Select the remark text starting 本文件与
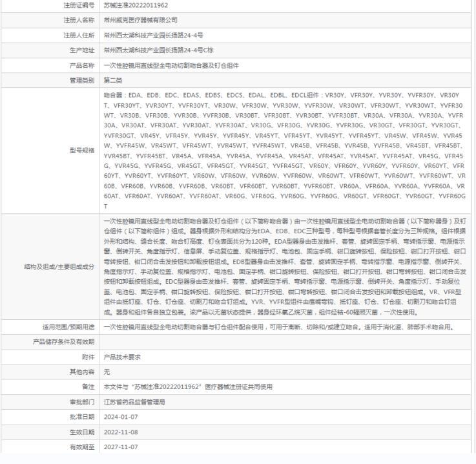The height and width of the screenshot is (464, 476). [x=188, y=387]
